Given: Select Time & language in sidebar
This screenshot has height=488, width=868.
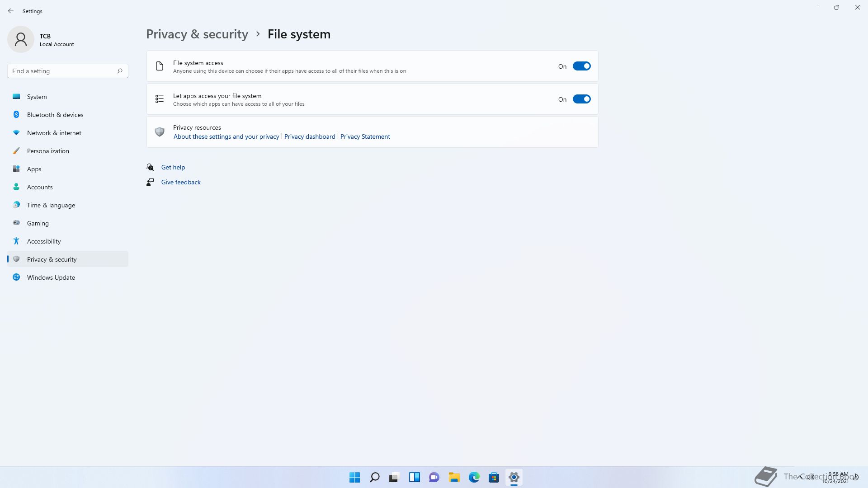Looking at the screenshot, I should (51, 205).
